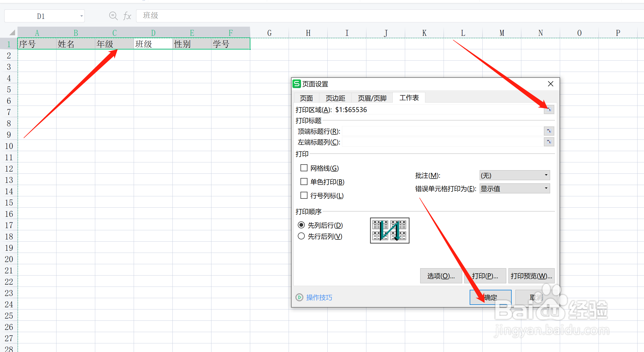Enable the 网格线(G) checkbox
Screen dimensions: 644x352
304,168
